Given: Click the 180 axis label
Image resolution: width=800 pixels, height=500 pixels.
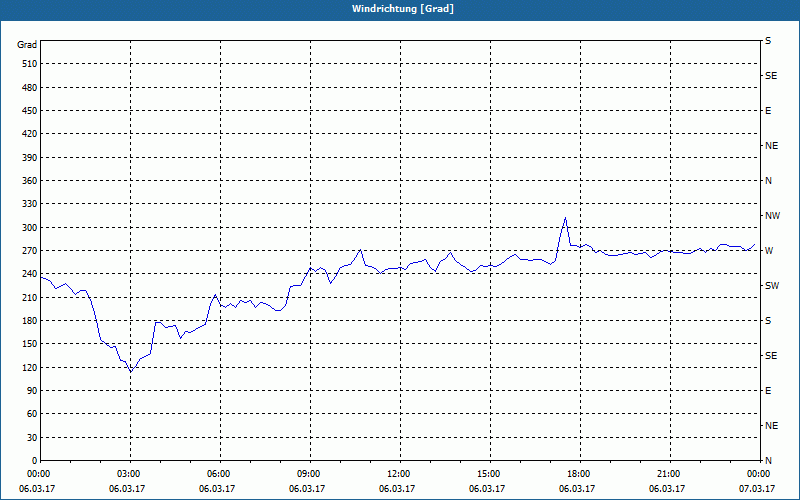Looking at the screenshot, I should coord(30,320).
